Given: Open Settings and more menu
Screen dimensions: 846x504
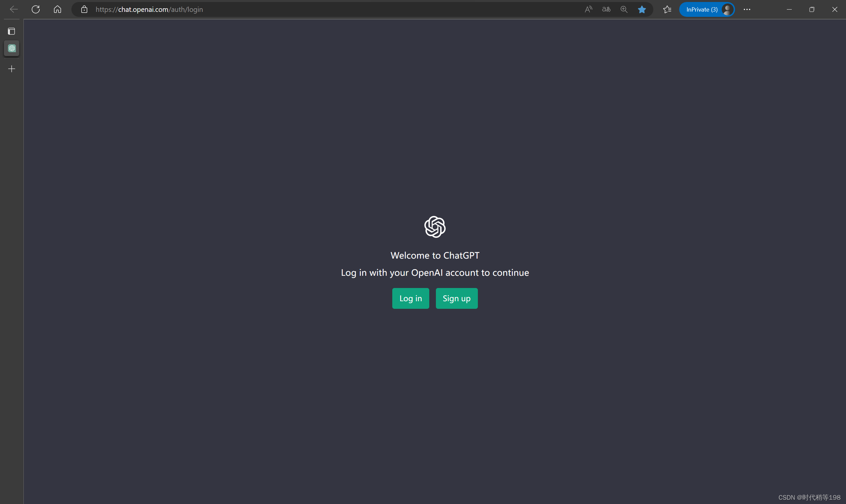Looking at the screenshot, I should coord(747,10).
